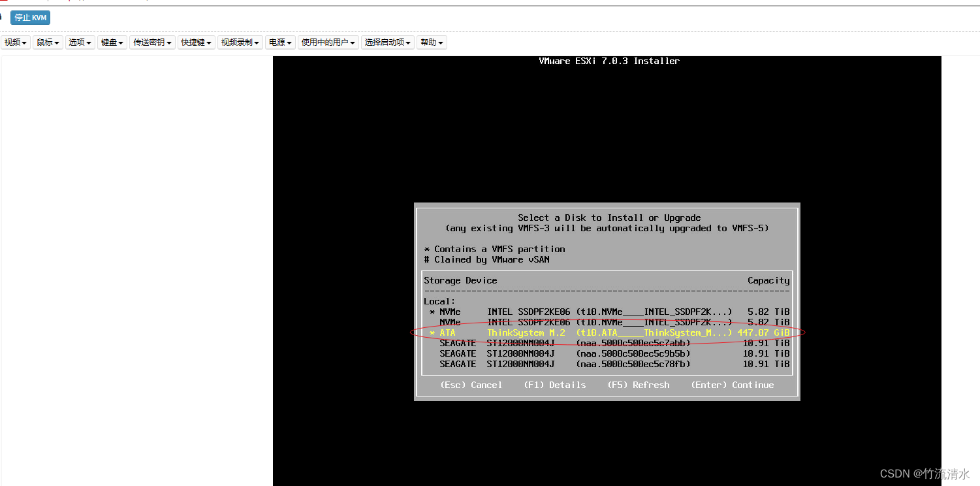Select the unstarred NVMe INTEL SSDPF2KE06 row
Image resolution: width=980 pixels, height=486 pixels.
click(x=607, y=322)
